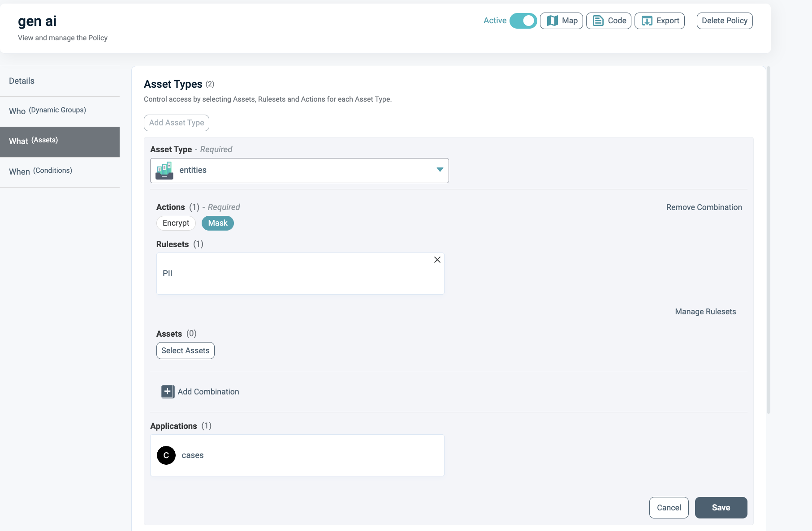812x531 pixels.
Task: Click the cases application avatar icon
Action: click(166, 455)
